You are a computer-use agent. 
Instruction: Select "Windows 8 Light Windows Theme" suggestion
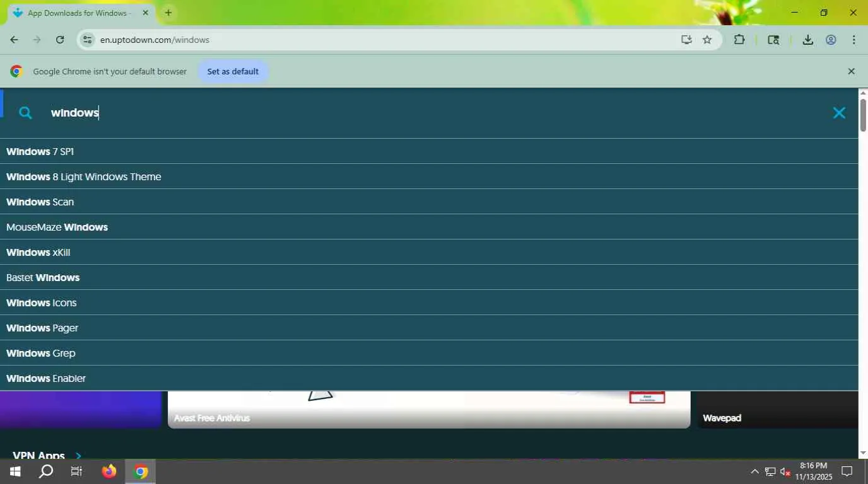coord(429,176)
